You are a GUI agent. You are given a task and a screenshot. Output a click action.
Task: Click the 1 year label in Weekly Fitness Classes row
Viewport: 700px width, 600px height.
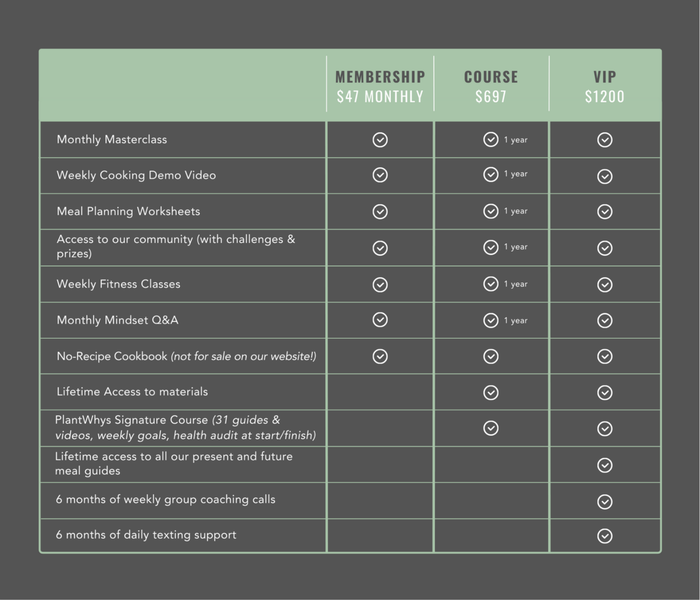pos(515,284)
